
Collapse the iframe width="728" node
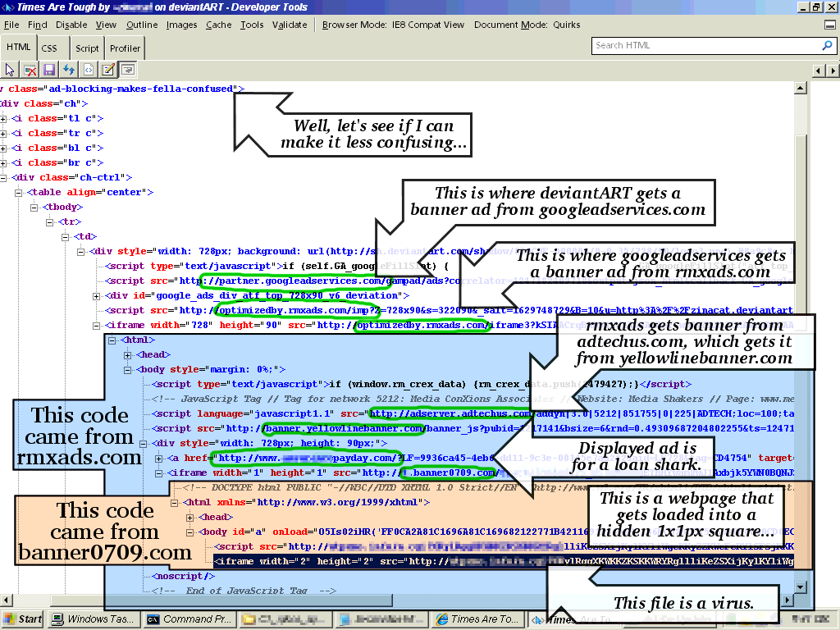coord(96,326)
